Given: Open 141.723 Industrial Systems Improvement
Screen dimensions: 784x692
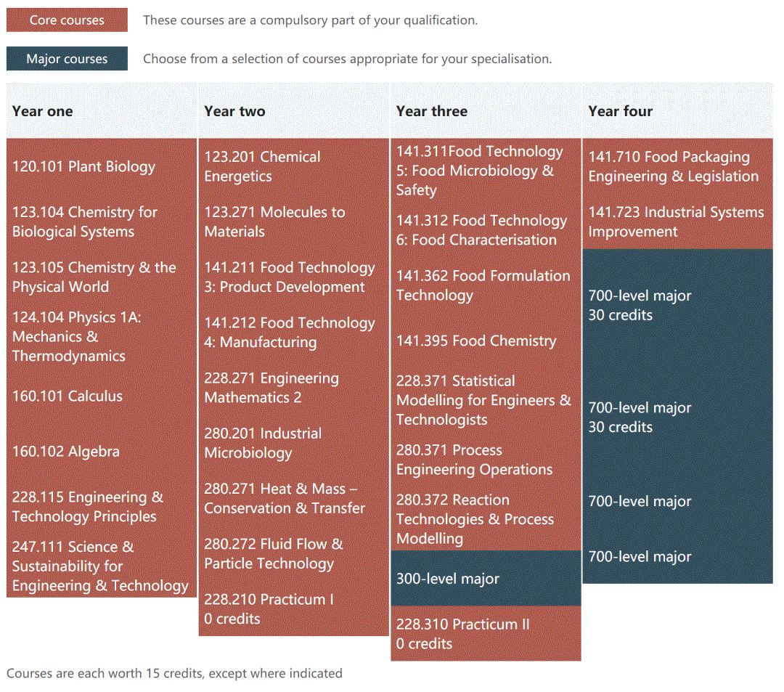Looking at the screenshot, I should pos(676,221).
